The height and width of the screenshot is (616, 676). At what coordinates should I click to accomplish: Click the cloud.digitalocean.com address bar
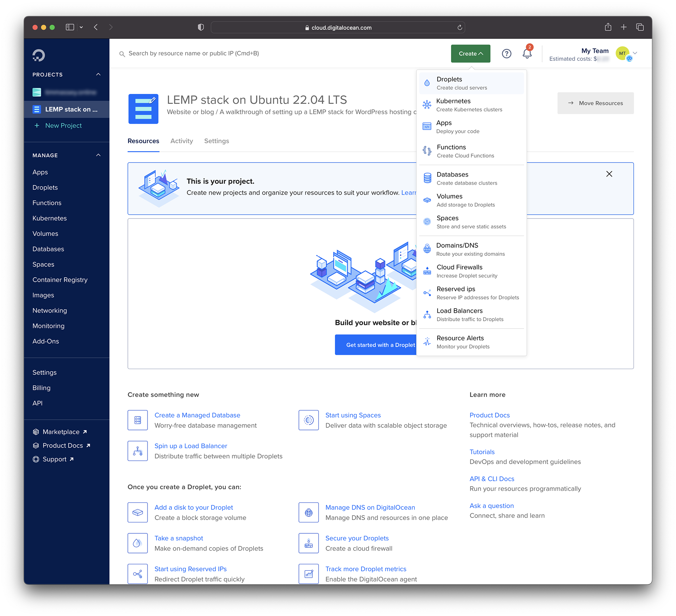pos(338,27)
